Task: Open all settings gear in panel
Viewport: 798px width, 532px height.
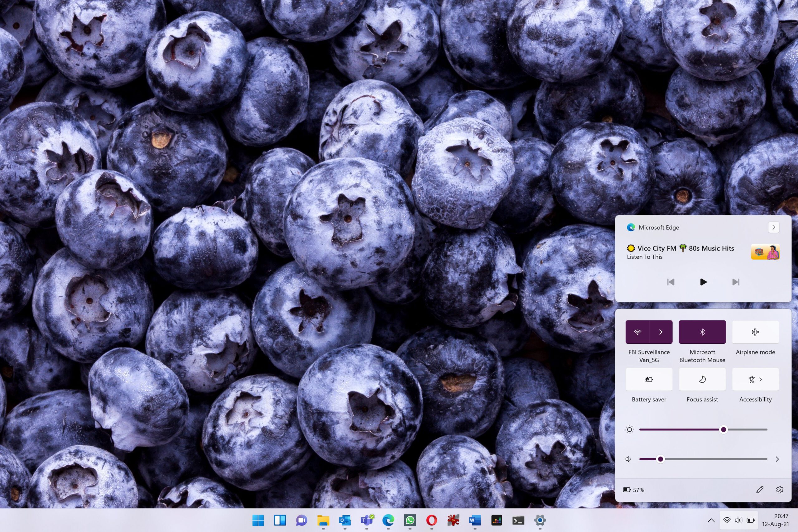Action: (x=780, y=490)
